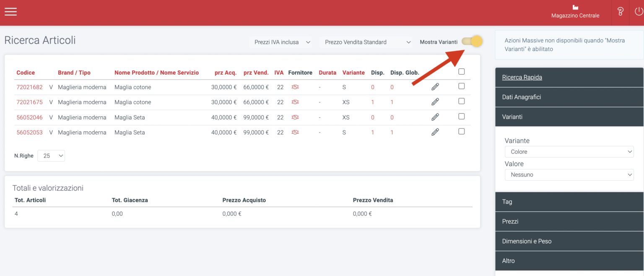
Task: Check the select-all checkbox in table header
Action: point(462,72)
